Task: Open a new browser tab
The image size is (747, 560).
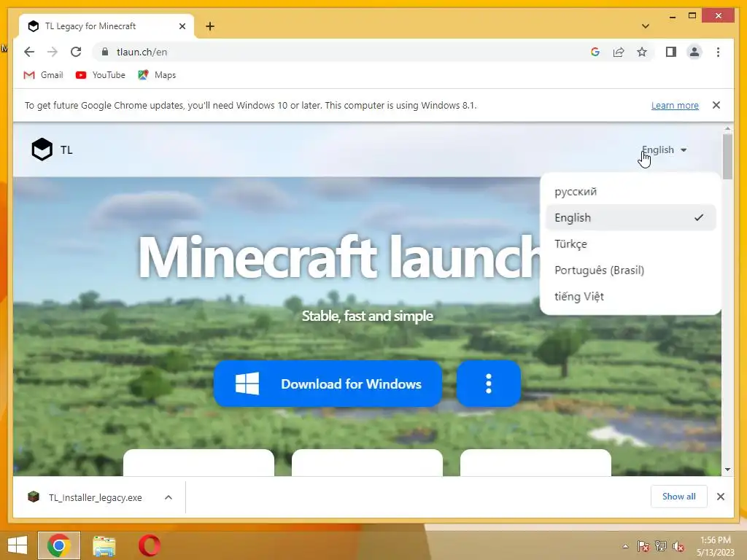Action: [x=210, y=26]
